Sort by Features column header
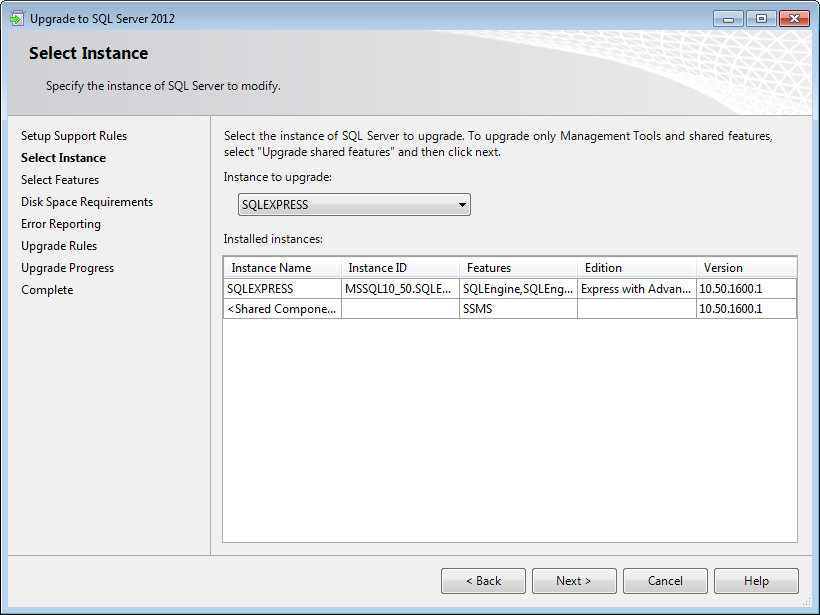820x615 pixels. (518, 268)
